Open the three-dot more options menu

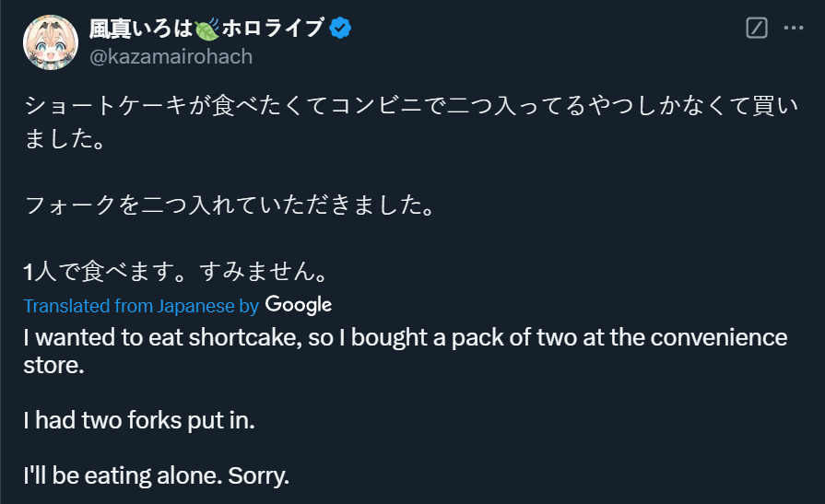coord(793,29)
